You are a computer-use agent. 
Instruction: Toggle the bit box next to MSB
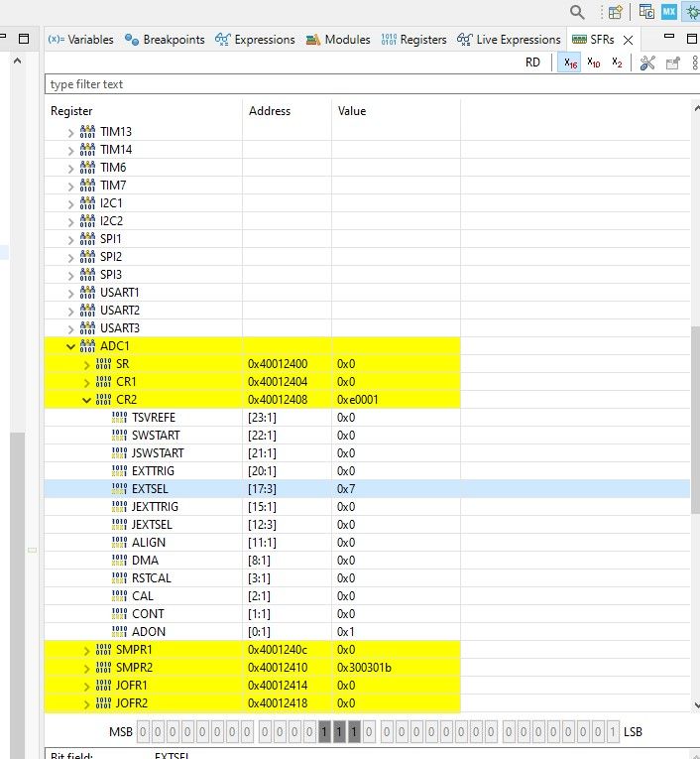pyautogui.click(x=143, y=732)
